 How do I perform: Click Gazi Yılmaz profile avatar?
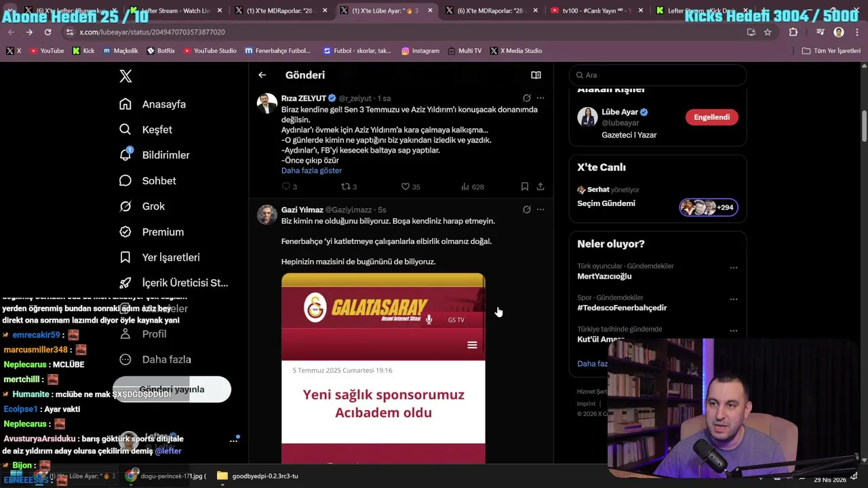pyautogui.click(x=267, y=215)
